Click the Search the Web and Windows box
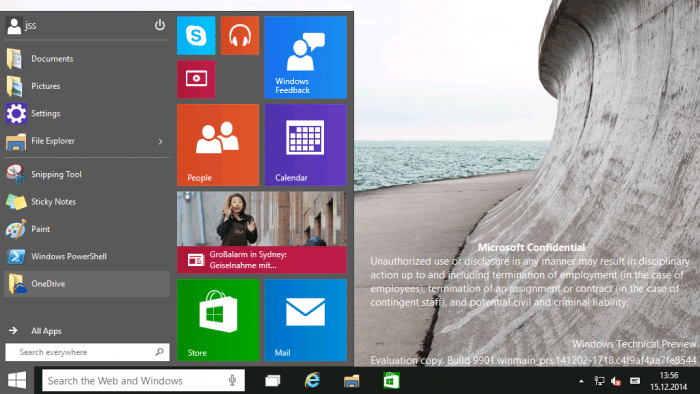This screenshot has width=700, height=394. (143, 381)
